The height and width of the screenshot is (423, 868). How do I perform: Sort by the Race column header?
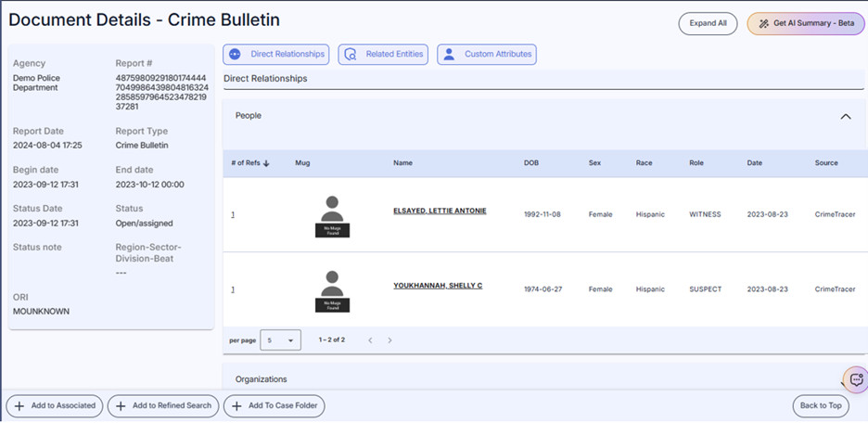(644, 163)
